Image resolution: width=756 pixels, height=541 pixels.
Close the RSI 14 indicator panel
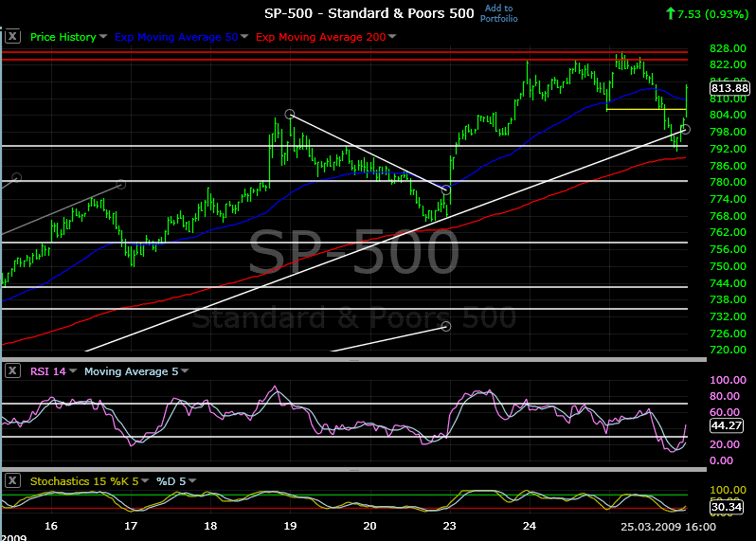click(12, 370)
